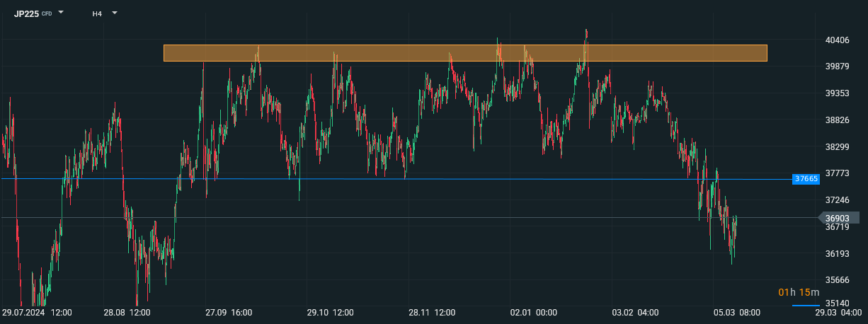Click the 28.11 12:00 date label
The width and height of the screenshot is (868, 324).
[432, 312]
